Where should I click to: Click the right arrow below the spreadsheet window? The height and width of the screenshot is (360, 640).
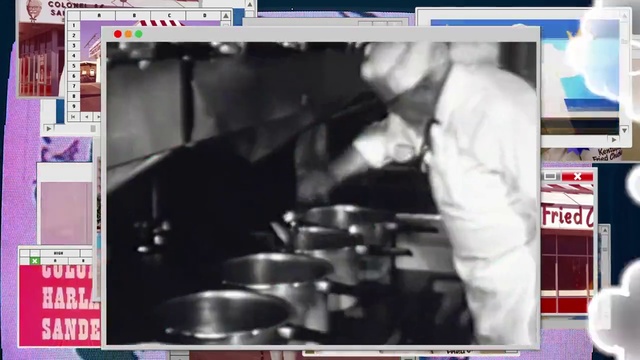coord(49,129)
